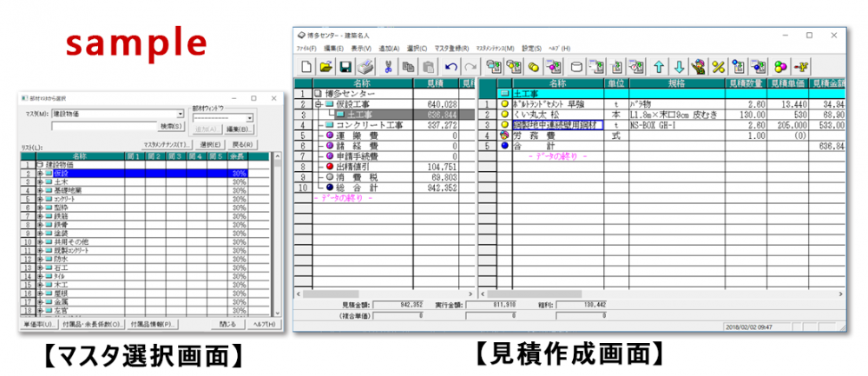Click the estimate tree horizontal scrollbar

click(x=385, y=294)
